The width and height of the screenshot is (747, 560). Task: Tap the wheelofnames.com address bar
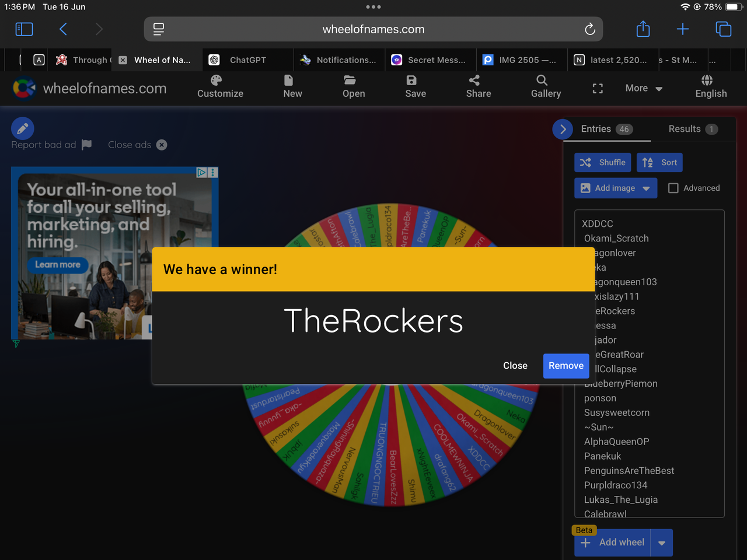click(x=373, y=29)
